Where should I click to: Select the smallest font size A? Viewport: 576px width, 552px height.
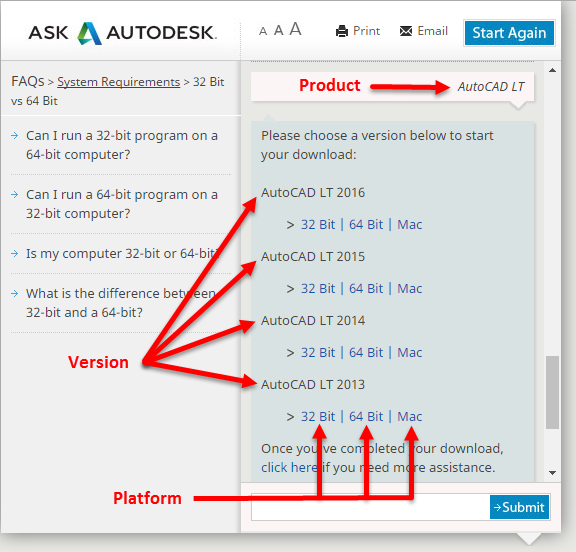[x=263, y=32]
